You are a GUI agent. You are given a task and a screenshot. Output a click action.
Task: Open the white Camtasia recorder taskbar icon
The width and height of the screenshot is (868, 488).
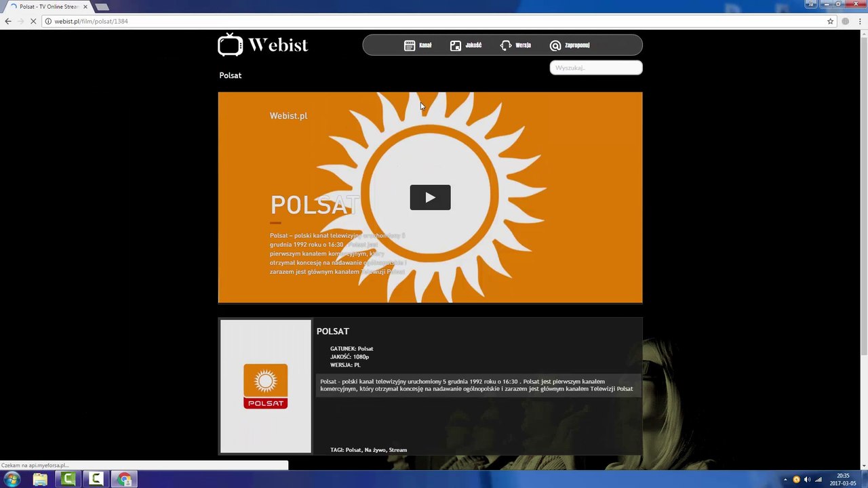96,479
